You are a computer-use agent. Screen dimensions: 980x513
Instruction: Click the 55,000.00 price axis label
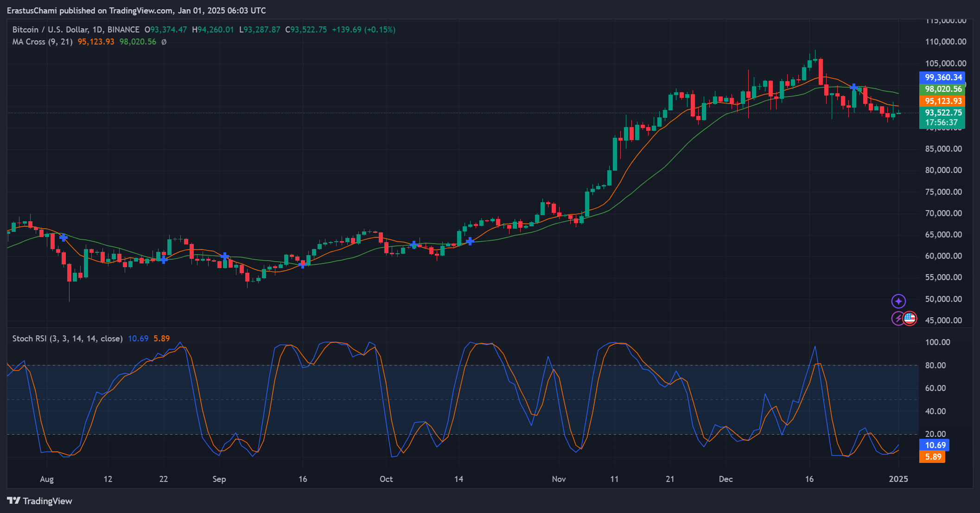[943, 277]
